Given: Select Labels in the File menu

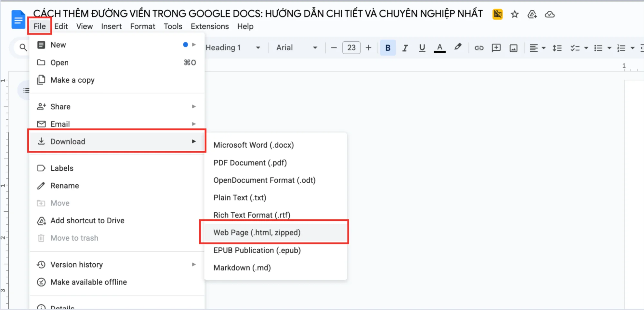Looking at the screenshot, I should pos(117,168).
